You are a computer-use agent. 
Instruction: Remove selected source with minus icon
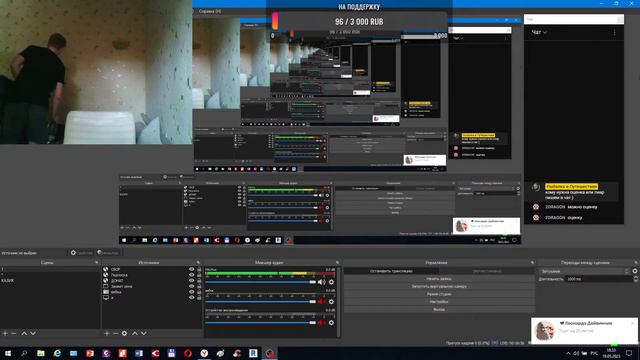[x=116, y=333]
